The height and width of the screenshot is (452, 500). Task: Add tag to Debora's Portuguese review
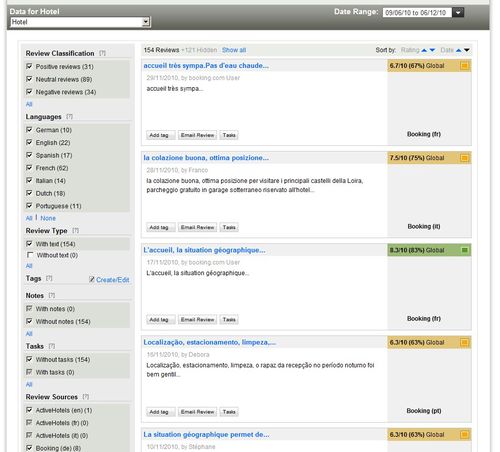tap(160, 412)
